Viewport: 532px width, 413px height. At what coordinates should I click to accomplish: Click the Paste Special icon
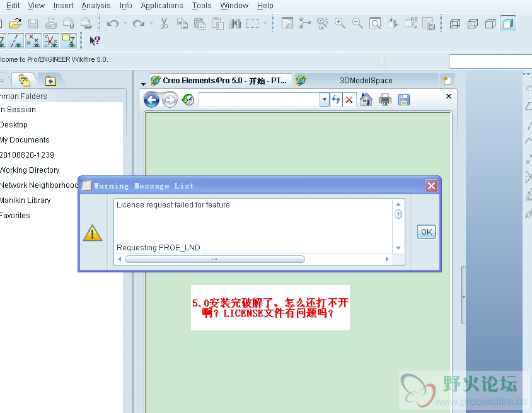(217, 23)
